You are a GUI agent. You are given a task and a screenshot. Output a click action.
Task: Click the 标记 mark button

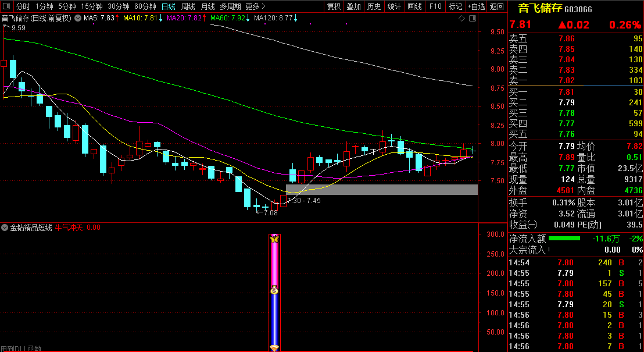pos(455,6)
